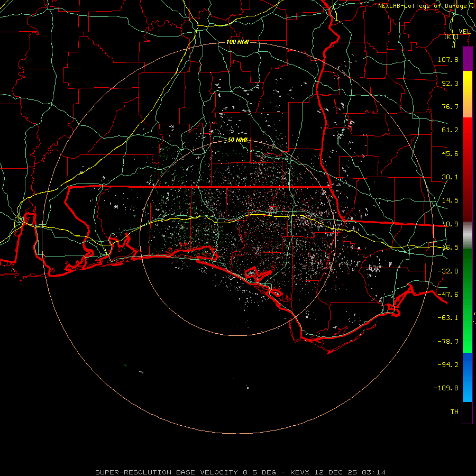Click the 14.5 velocity scale value

[x=450, y=200]
